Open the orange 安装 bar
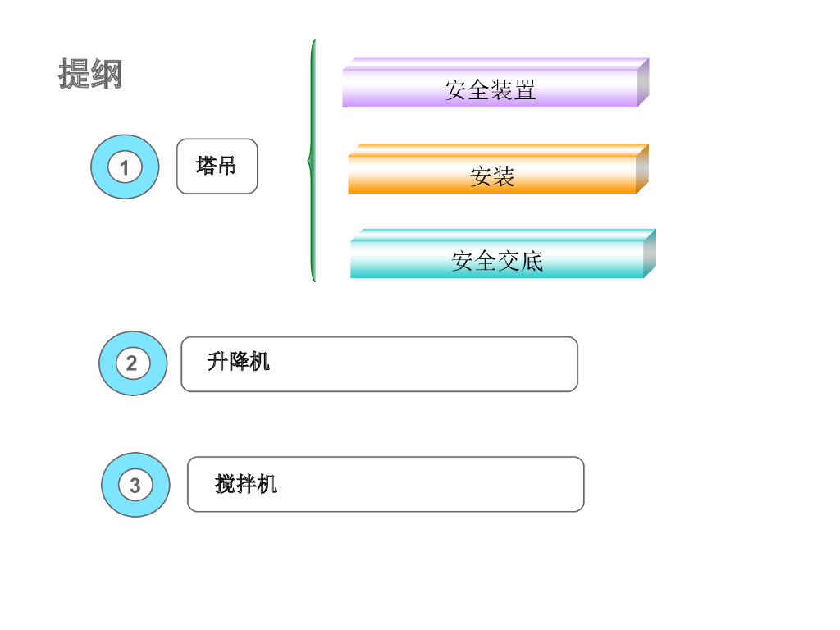This screenshot has width=840, height=630. pyautogui.click(x=492, y=176)
